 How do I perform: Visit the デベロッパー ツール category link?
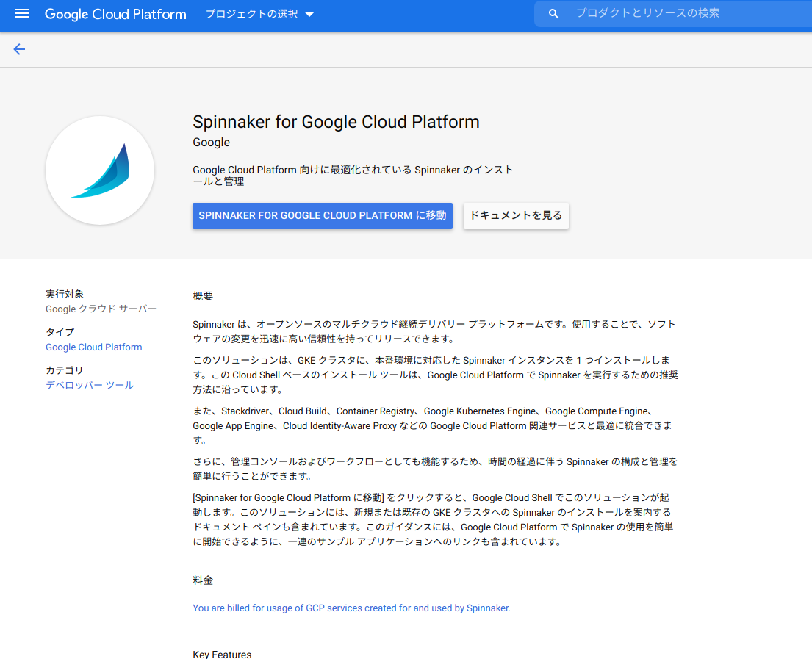[89, 385]
